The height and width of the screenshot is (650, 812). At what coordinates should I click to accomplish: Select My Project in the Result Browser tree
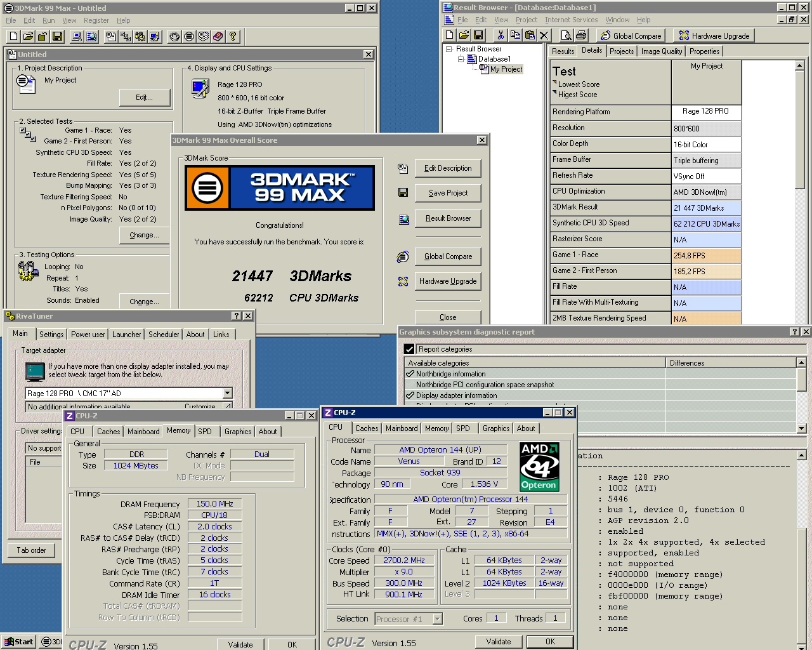pyautogui.click(x=506, y=69)
